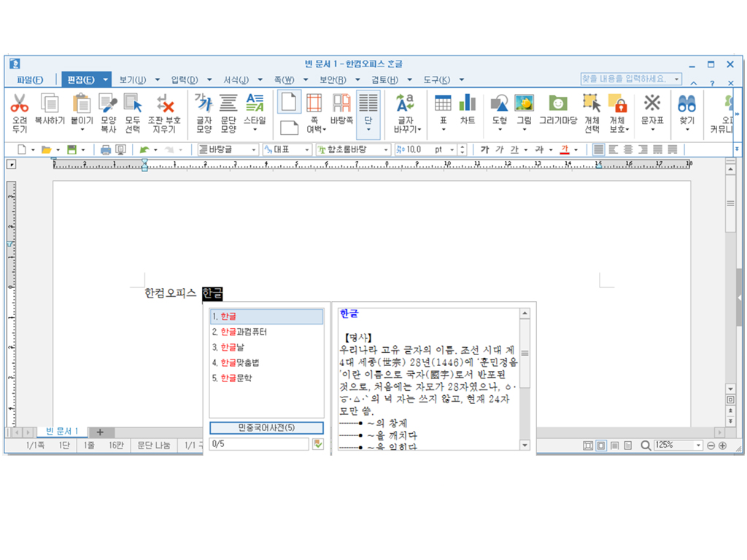The width and height of the screenshot is (747, 560).
Task: Expand the 바탕글 style dropdown
Action: click(253, 150)
